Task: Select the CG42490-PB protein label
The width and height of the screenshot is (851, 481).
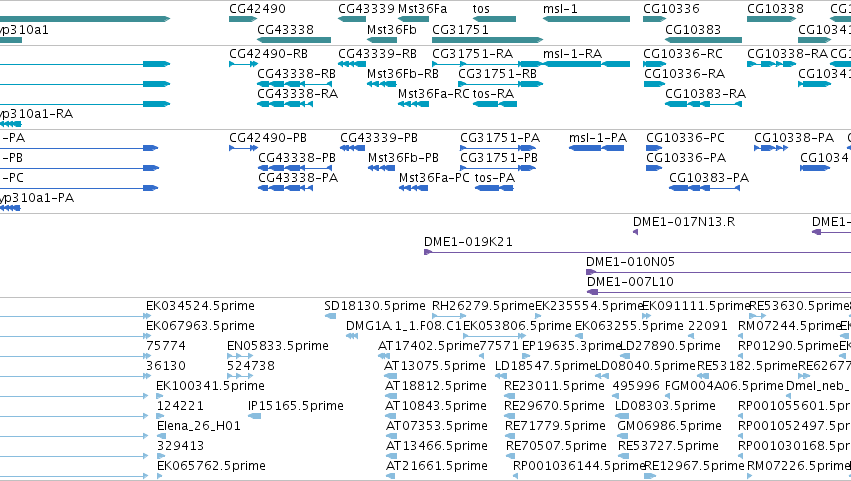Action: 268,138
